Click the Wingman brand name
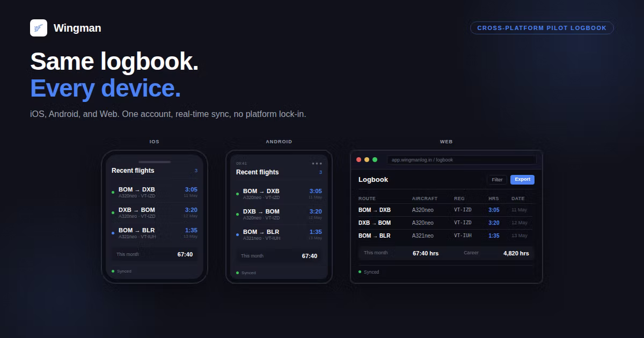The width and height of the screenshot is (644, 338). pyautogui.click(x=77, y=28)
